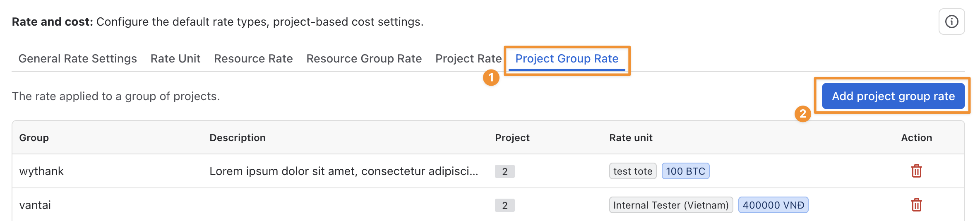Click the Group column header
The height and width of the screenshot is (221, 980).
[x=34, y=137]
